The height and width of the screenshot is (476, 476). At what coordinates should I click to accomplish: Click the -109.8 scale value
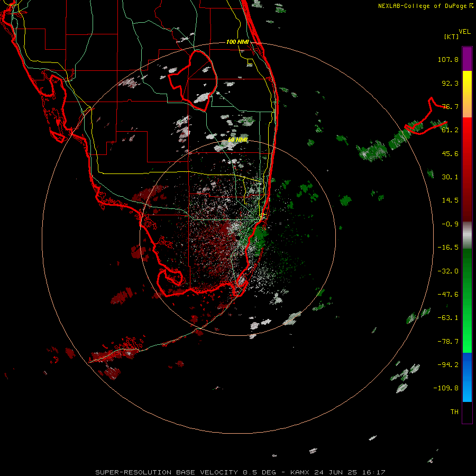click(446, 388)
